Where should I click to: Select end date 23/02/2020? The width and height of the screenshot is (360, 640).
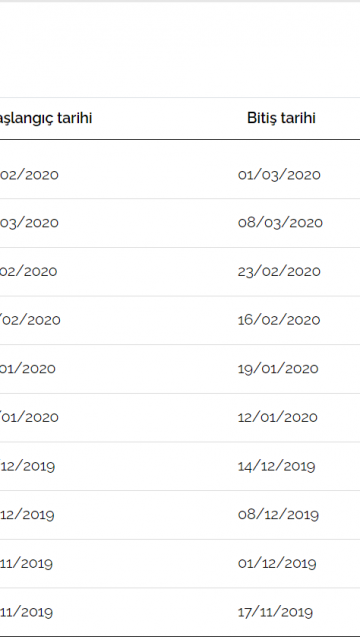point(279,271)
